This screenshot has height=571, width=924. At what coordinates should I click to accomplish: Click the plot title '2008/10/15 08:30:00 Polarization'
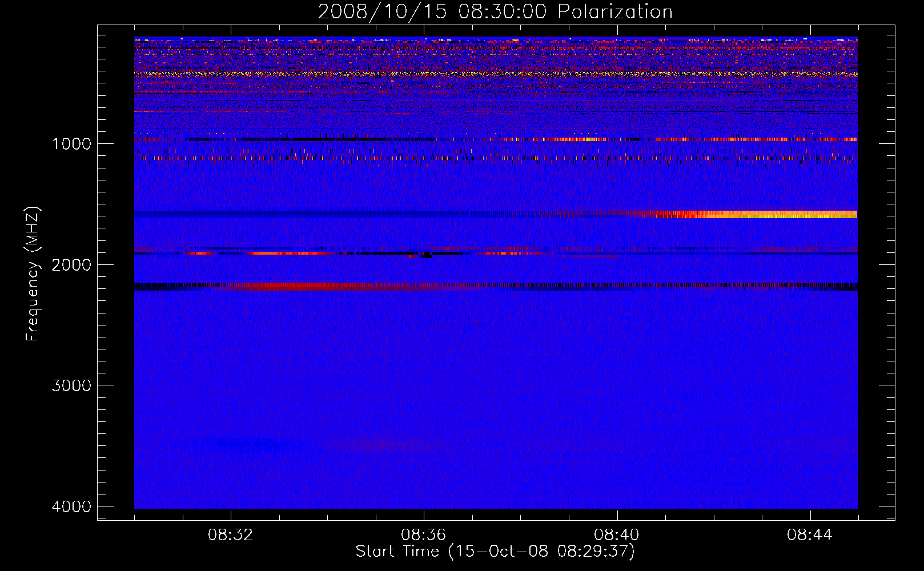pos(495,11)
